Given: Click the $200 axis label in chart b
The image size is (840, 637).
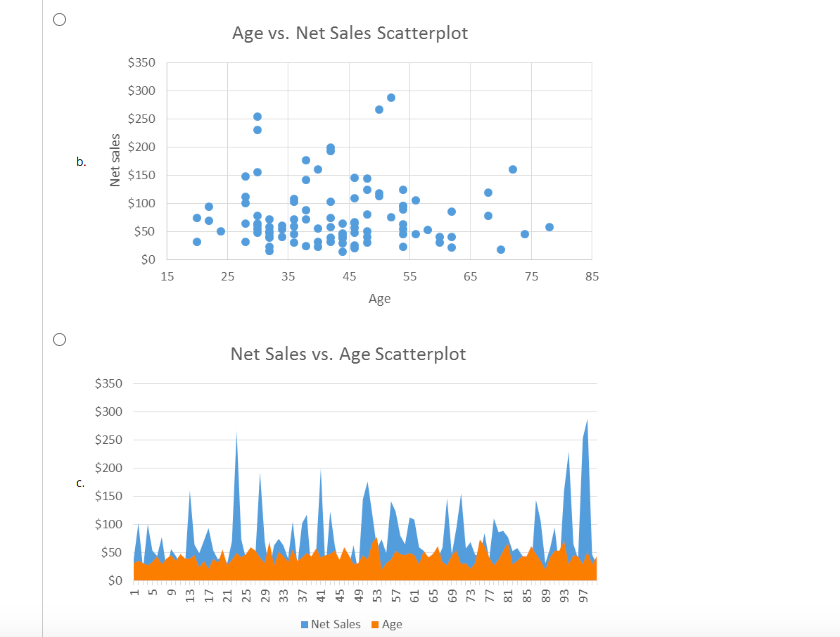Looking at the screenshot, I should pyautogui.click(x=141, y=147).
